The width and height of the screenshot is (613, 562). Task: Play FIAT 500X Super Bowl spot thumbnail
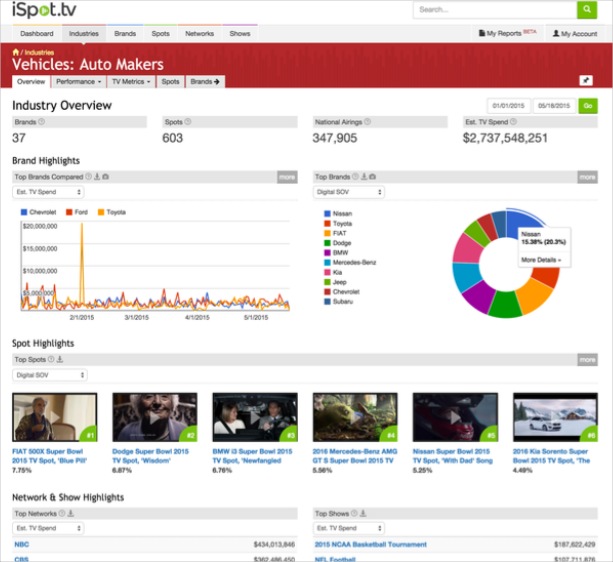pos(55,417)
